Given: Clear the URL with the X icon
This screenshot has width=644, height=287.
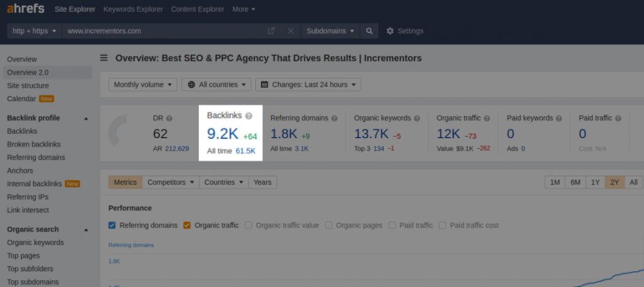Looking at the screenshot, I should (x=291, y=31).
